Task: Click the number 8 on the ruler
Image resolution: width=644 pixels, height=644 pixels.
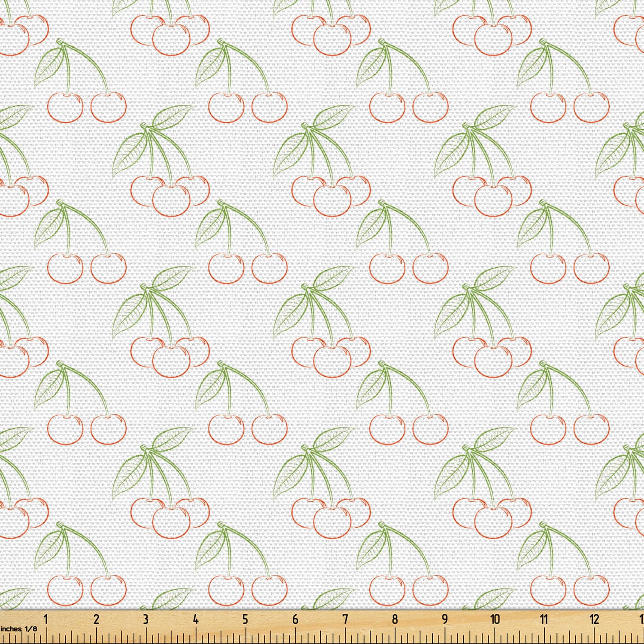Action: pyautogui.click(x=395, y=619)
